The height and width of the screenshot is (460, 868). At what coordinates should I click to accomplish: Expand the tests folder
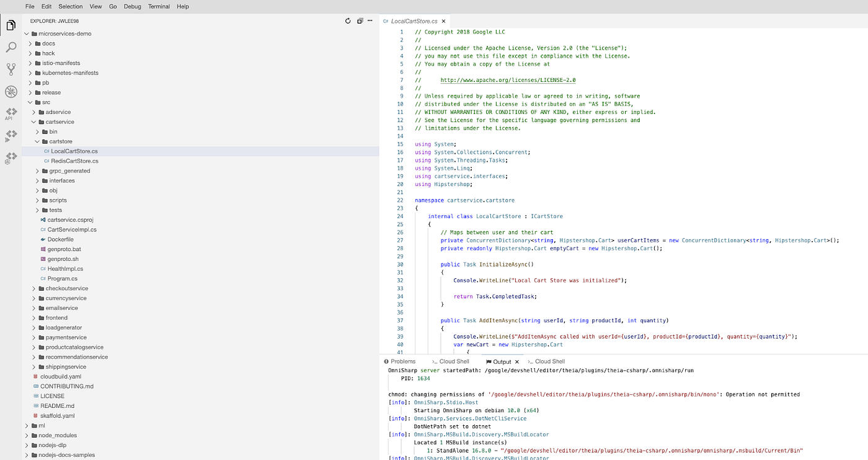(38, 210)
